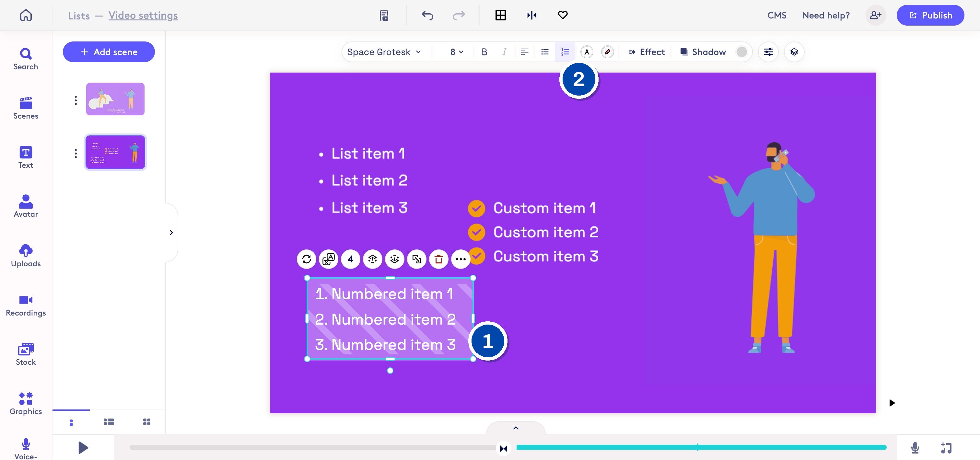Undo the last action
This screenshot has height=460, width=980.
(427, 15)
